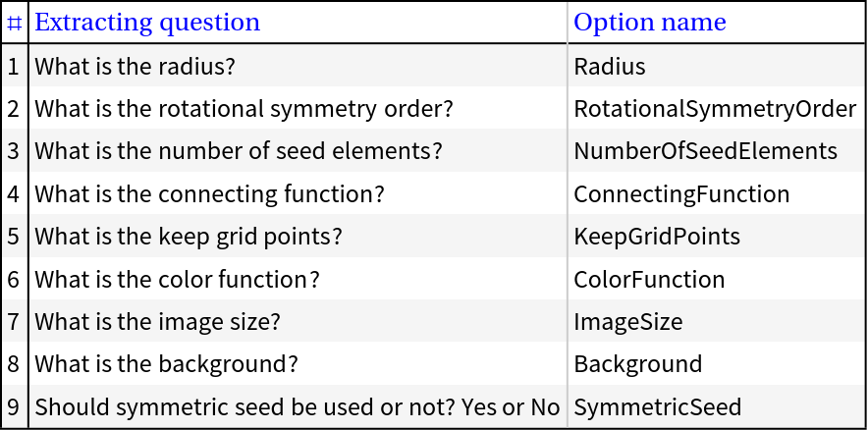Select the "ConnectingFunction" option cell
This screenshot has width=868, height=430.
click(x=681, y=194)
